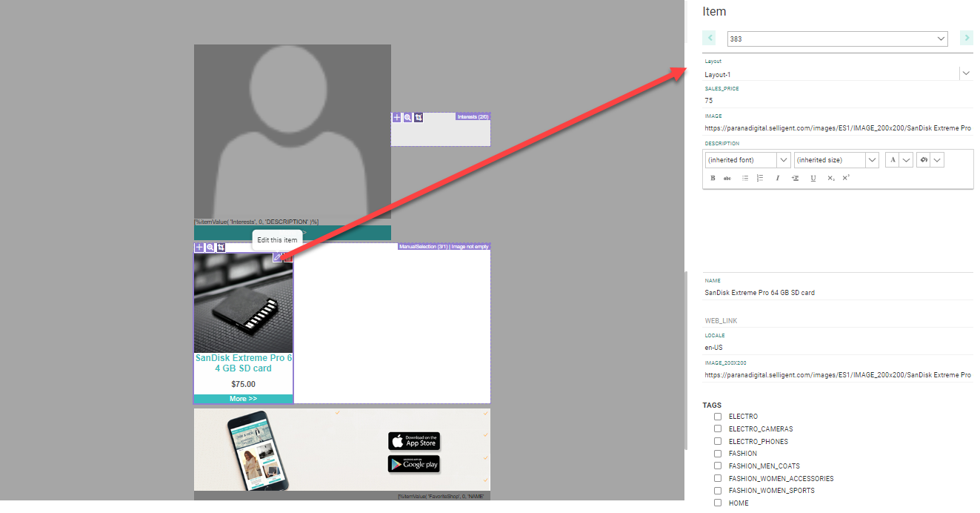Go to the previous item arrow
Screen dimensions: 980x513
point(710,39)
